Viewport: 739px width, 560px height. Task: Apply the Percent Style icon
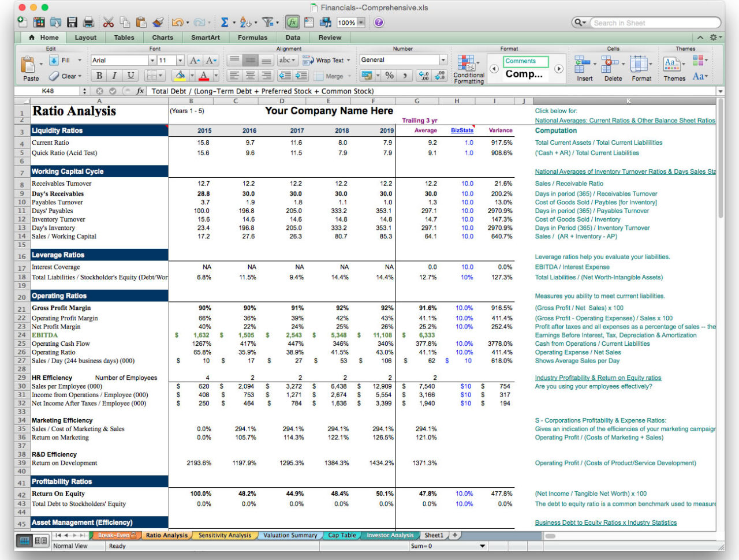point(390,74)
